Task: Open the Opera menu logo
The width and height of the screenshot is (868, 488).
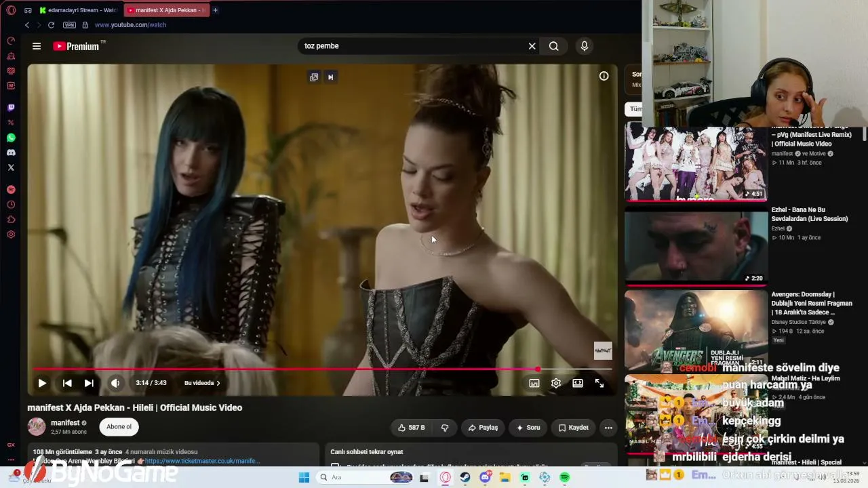Action: click(11, 10)
